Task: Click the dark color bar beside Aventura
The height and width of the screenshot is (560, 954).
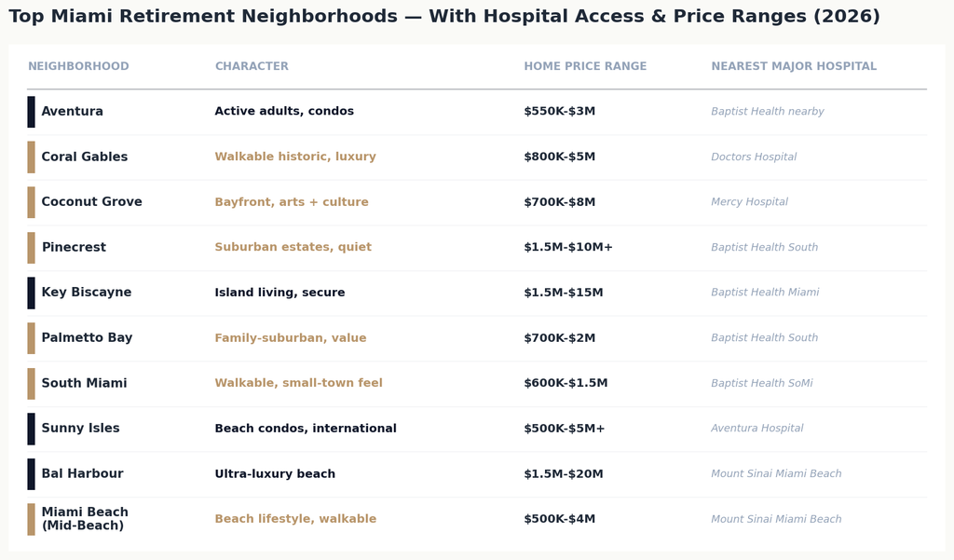Action: [31, 112]
